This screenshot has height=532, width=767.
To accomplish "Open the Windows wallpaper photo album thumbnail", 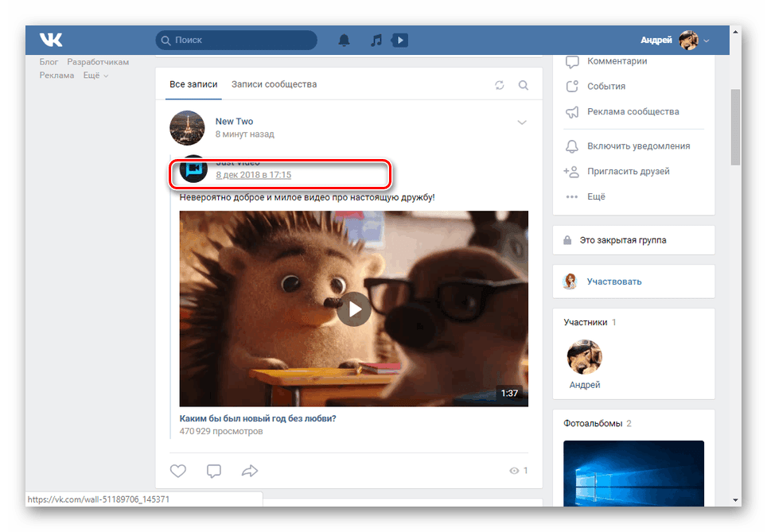I will [633, 473].
